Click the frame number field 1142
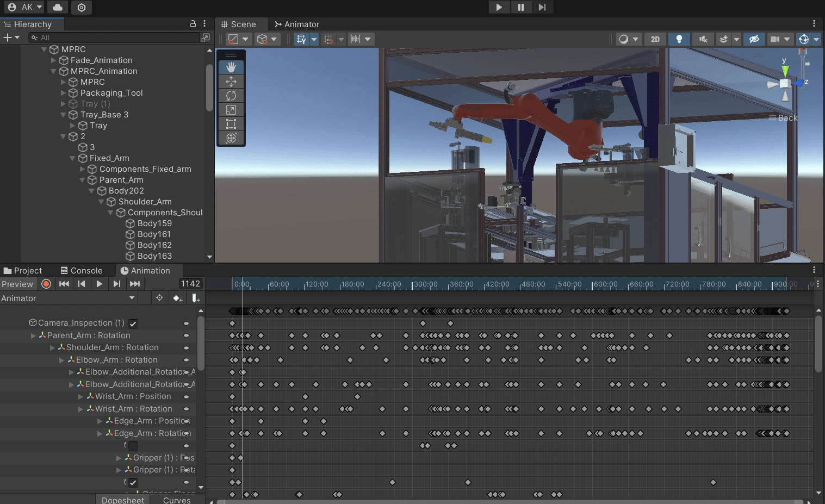The width and height of the screenshot is (825, 504). pos(190,284)
